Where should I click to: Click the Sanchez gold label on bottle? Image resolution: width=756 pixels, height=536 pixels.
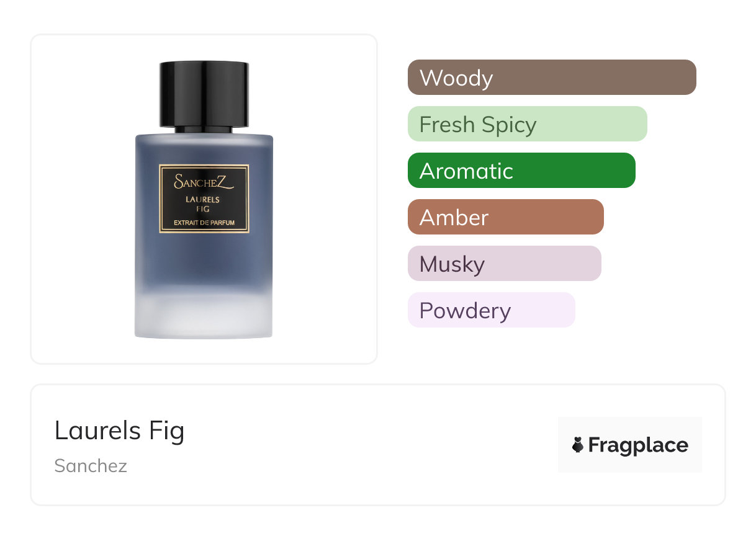coord(204,199)
